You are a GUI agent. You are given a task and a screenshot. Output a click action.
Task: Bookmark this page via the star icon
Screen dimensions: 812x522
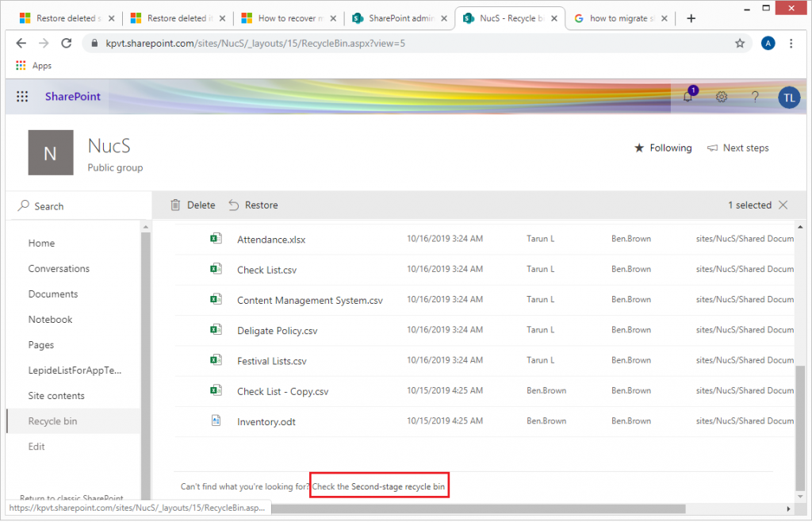coord(740,44)
